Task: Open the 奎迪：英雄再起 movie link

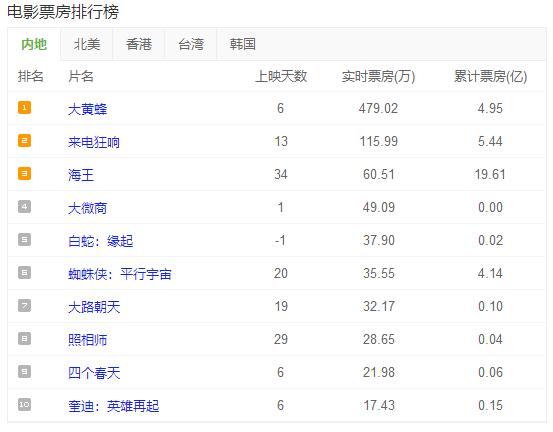Action: click(114, 406)
